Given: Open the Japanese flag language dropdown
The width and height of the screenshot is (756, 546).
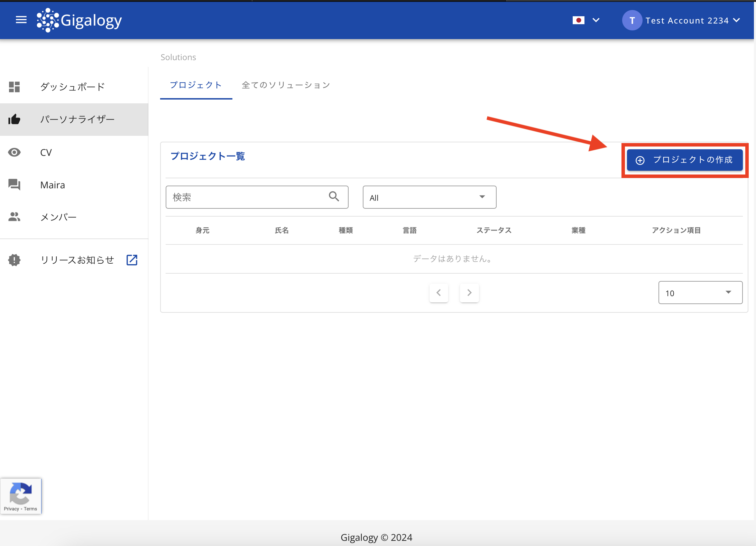Looking at the screenshot, I should coord(586,20).
